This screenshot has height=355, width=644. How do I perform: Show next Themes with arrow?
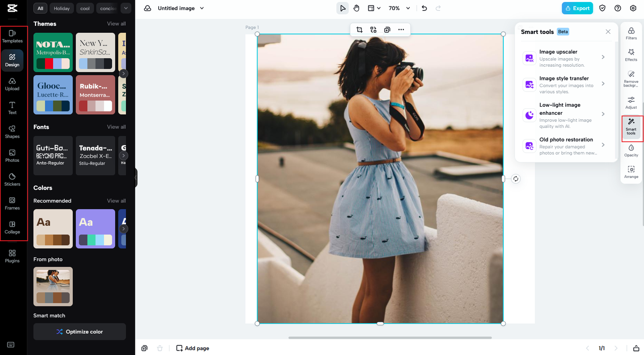point(123,74)
